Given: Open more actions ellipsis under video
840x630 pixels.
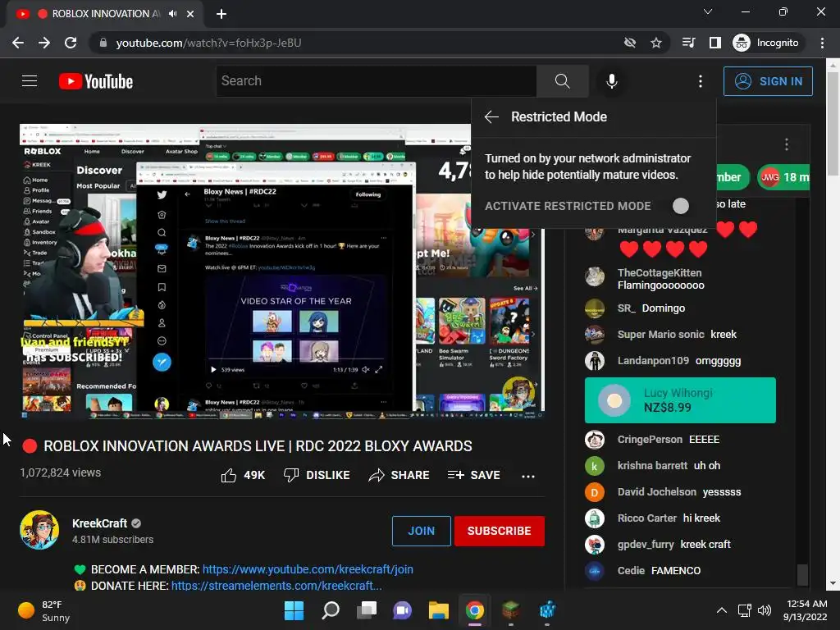Looking at the screenshot, I should [527, 476].
